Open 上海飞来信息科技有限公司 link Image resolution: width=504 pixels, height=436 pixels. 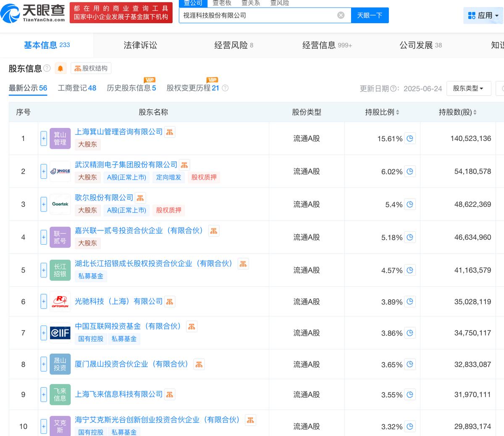(118, 394)
